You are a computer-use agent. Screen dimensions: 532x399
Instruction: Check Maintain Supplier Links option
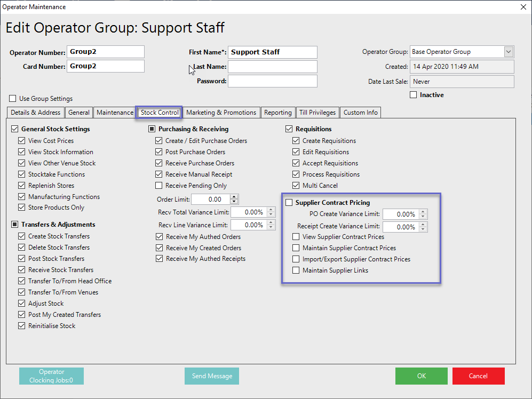pyautogui.click(x=296, y=270)
